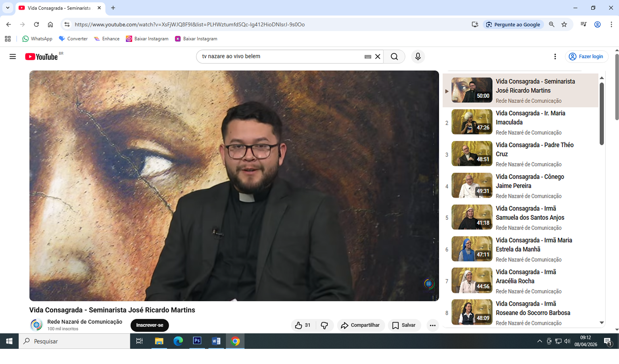Expand the tab search dropdown arrow
Viewport: 619px width, 364px height.
pyautogui.click(x=8, y=8)
